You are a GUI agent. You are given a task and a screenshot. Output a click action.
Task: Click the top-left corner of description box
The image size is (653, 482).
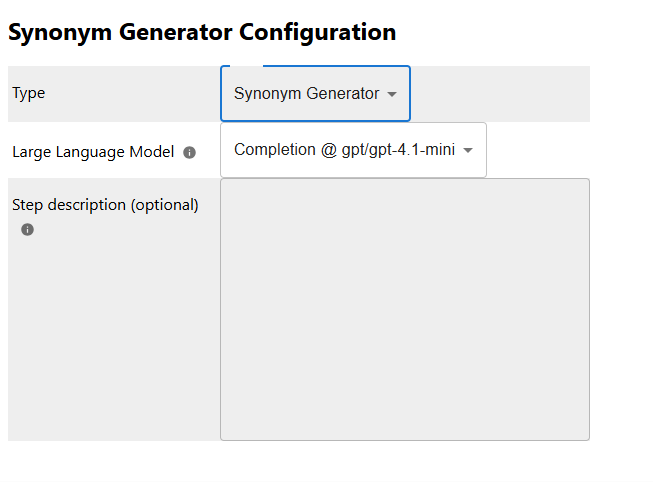(x=226, y=184)
